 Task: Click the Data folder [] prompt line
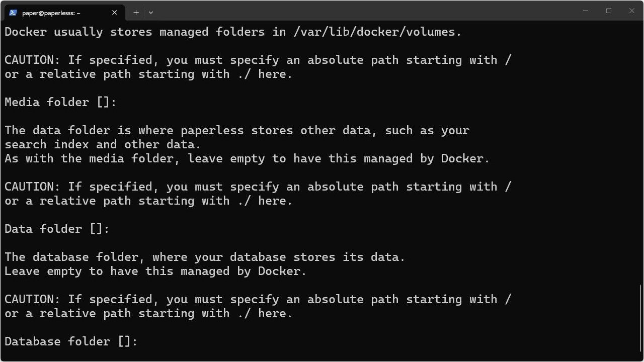(x=57, y=229)
